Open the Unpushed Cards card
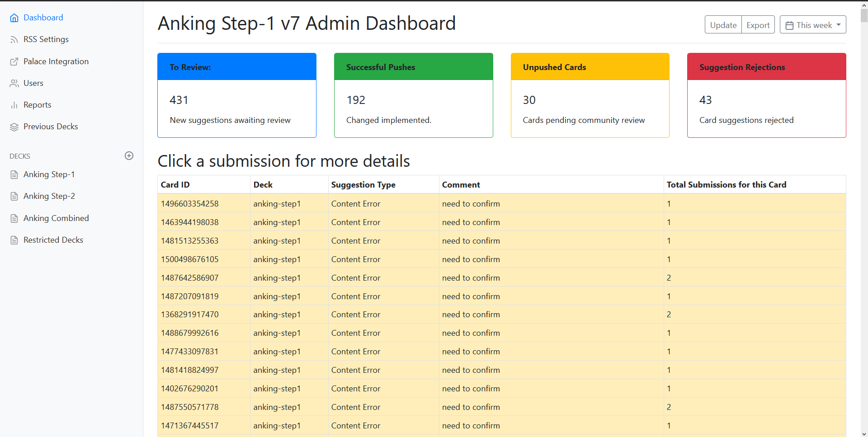The image size is (868, 437). (590, 95)
